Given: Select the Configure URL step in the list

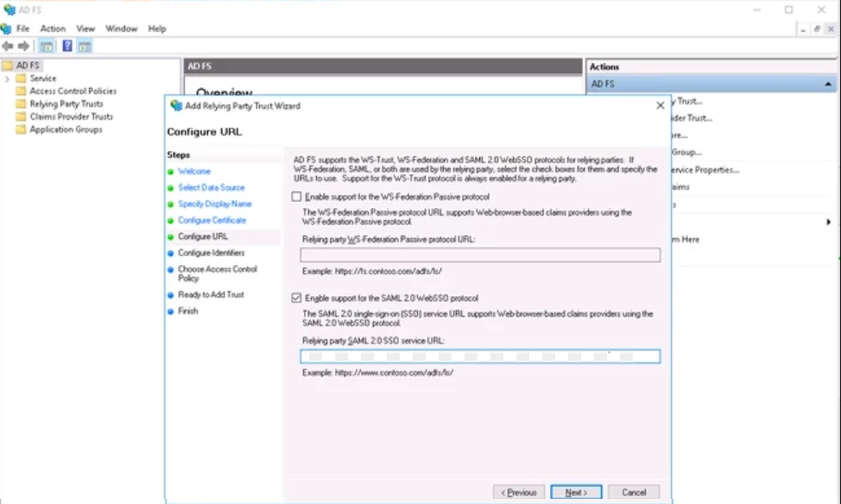Looking at the screenshot, I should click(x=203, y=236).
